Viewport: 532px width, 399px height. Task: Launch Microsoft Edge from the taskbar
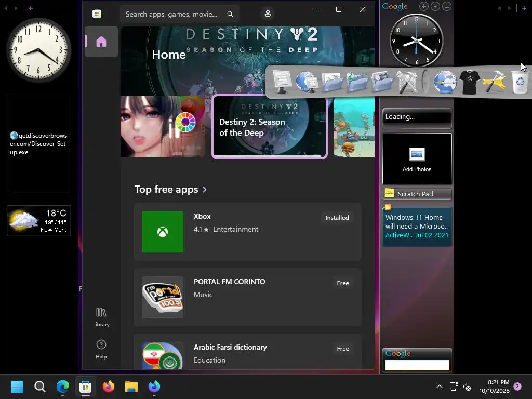click(63, 387)
